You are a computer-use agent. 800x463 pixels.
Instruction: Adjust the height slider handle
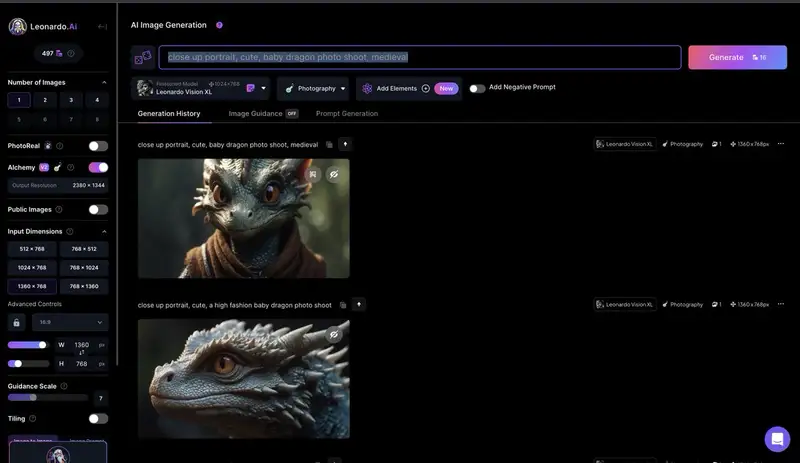click(x=18, y=363)
